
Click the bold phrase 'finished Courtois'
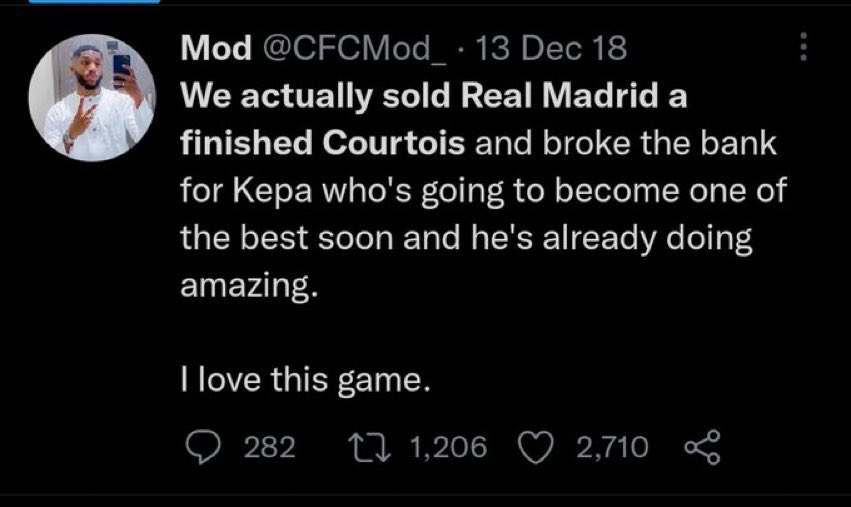click(x=321, y=145)
